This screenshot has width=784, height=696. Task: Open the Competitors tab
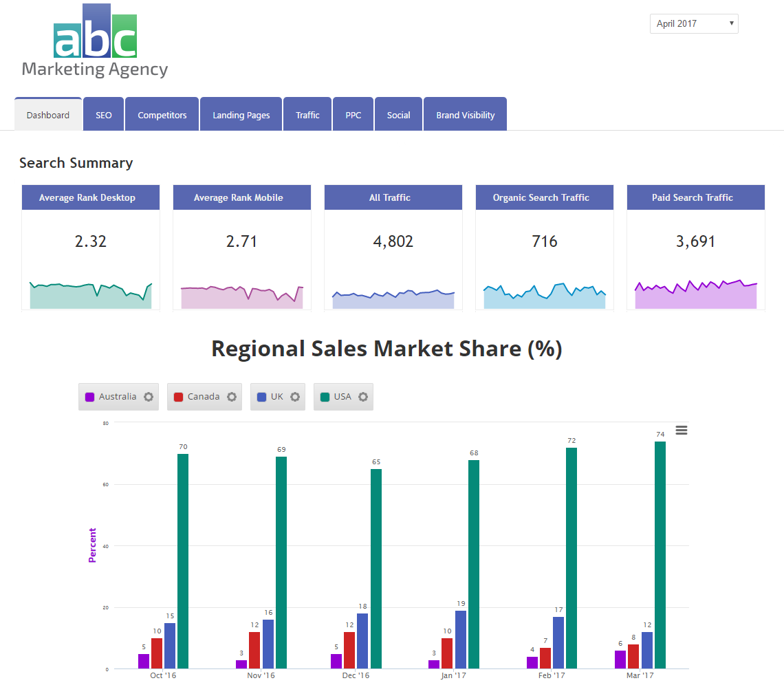162,115
